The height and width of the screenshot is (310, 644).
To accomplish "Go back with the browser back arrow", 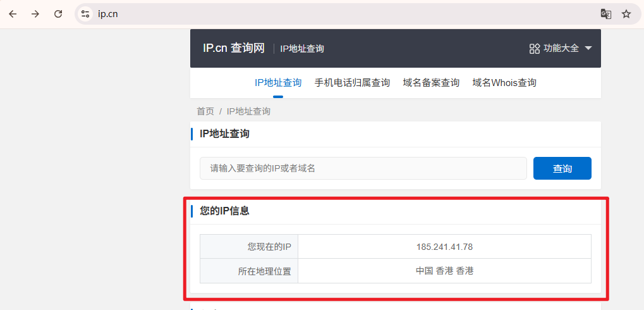I will click(13, 14).
